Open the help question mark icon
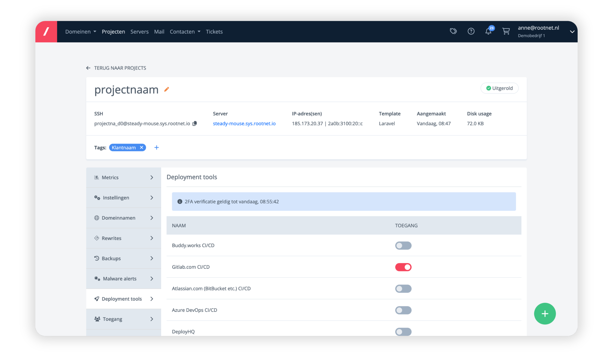This screenshot has height=364, width=613. [471, 31]
